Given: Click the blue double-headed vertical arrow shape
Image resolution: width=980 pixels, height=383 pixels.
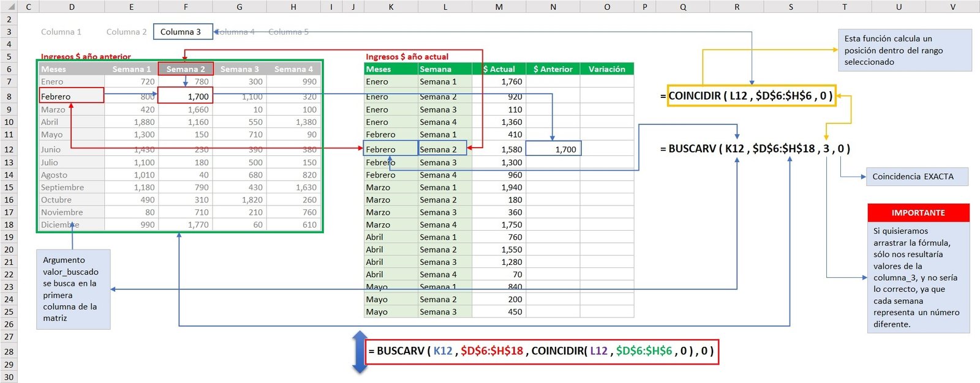Looking at the screenshot, I should (360, 352).
